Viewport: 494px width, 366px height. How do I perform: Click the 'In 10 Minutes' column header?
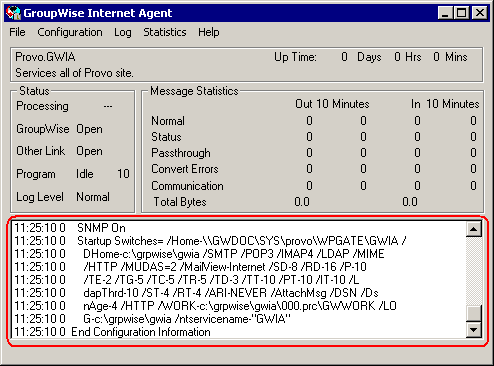click(x=445, y=104)
